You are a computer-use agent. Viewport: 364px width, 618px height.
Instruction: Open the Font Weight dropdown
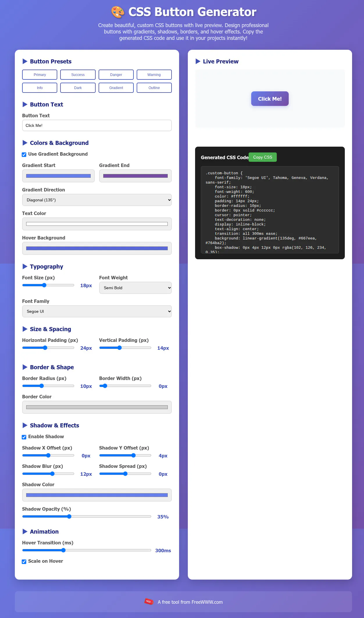point(135,288)
